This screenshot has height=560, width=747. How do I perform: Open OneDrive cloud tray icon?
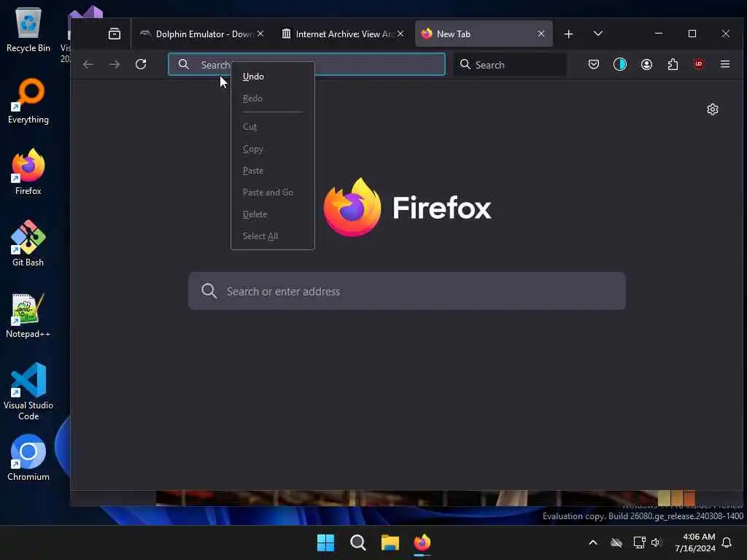[616, 542]
